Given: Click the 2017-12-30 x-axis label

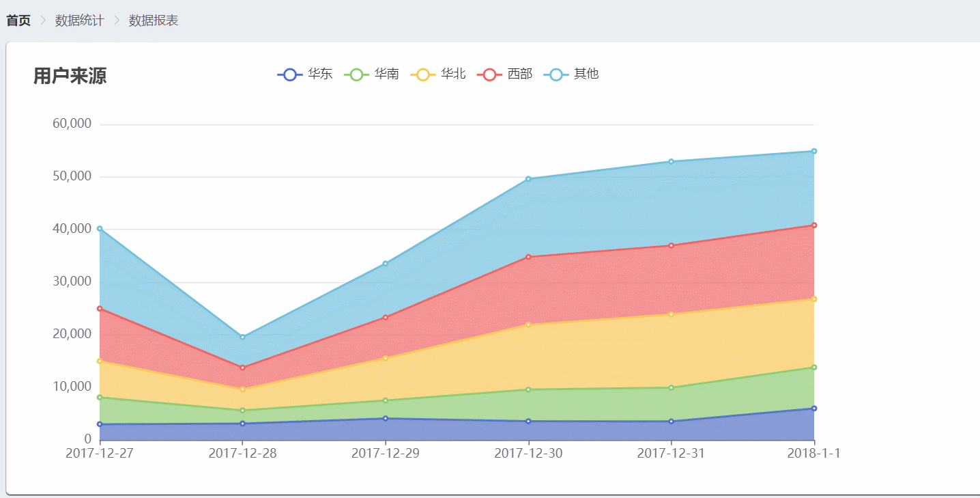Looking at the screenshot, I should [528, 454].
